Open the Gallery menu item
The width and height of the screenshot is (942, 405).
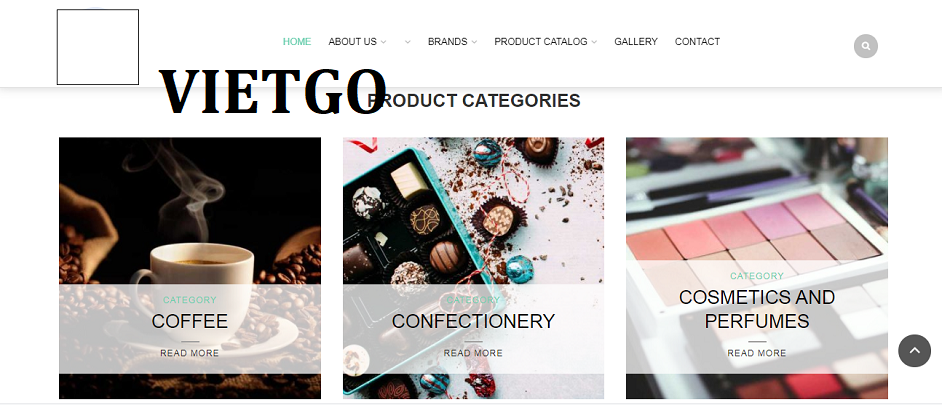click(x=636, y=41)
